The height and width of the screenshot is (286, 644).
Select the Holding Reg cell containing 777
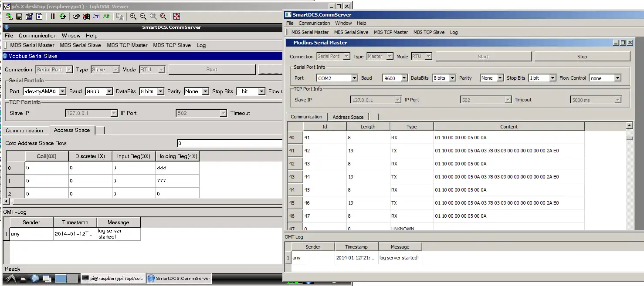pyautogui.click(x=177, y=181)
